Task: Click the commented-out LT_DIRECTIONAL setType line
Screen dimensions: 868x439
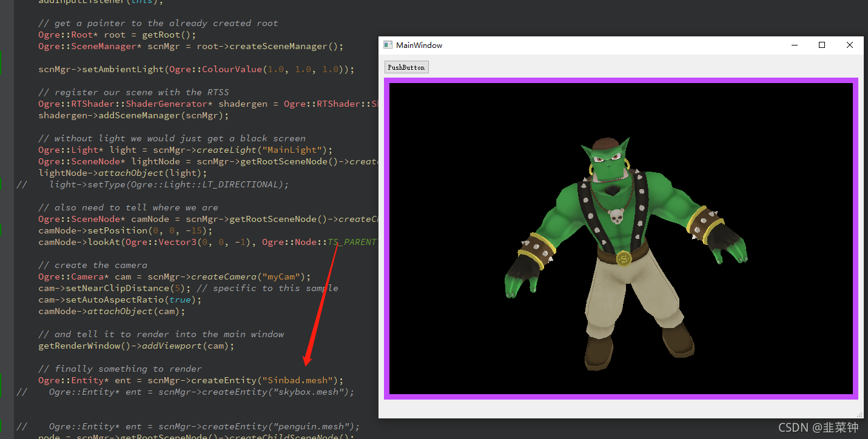Action: point(153,184)
